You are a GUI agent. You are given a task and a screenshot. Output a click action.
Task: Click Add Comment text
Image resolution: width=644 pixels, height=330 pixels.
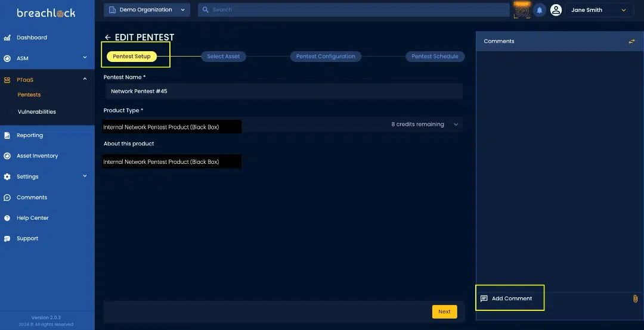[x=512, y=298]
